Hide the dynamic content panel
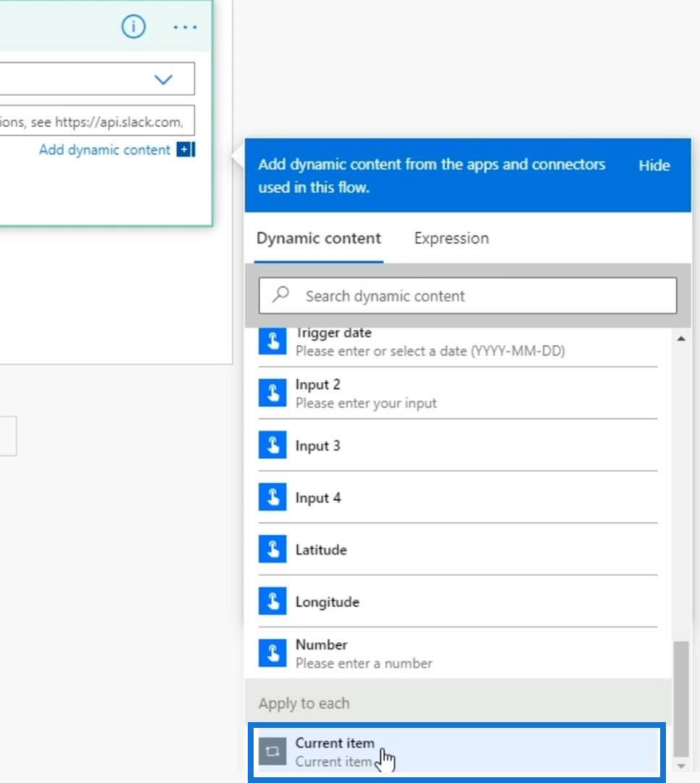Image resolution: width=700 pixels, height=783 pixels. (x=654, y=165)
